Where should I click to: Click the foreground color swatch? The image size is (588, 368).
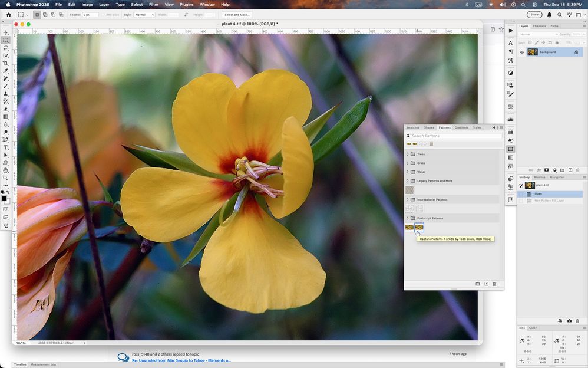4,198
